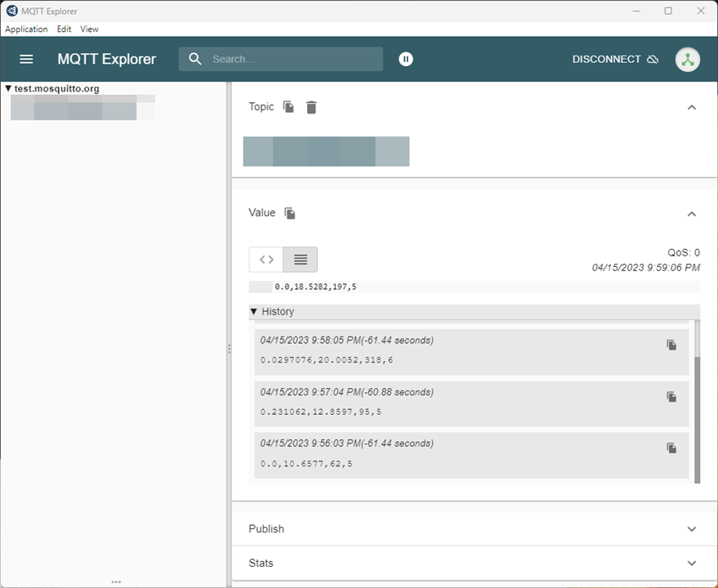Open the connection health avatar icon
The image size is (718, 588).
pyautogui.click(x=688, y=60)
